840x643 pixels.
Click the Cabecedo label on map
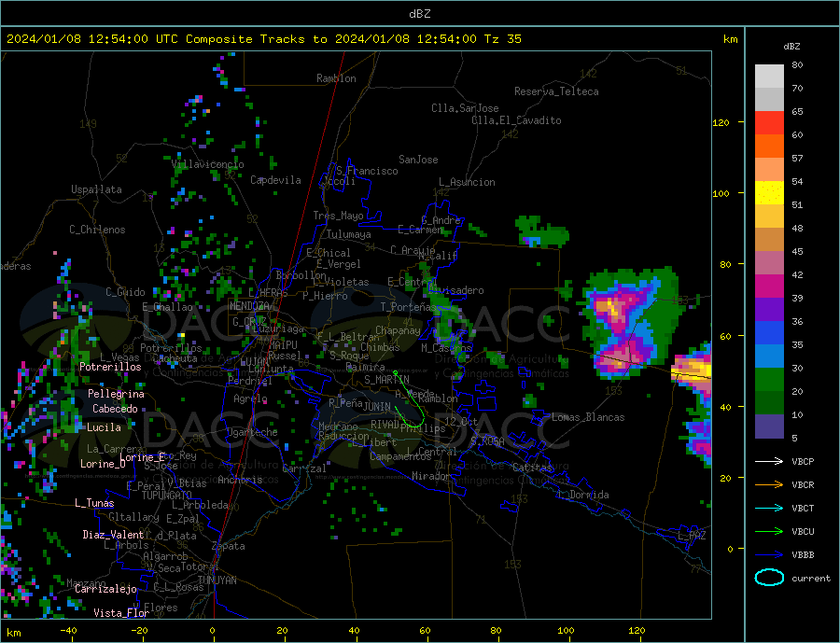pyautogui.click(x=115, y=409)
